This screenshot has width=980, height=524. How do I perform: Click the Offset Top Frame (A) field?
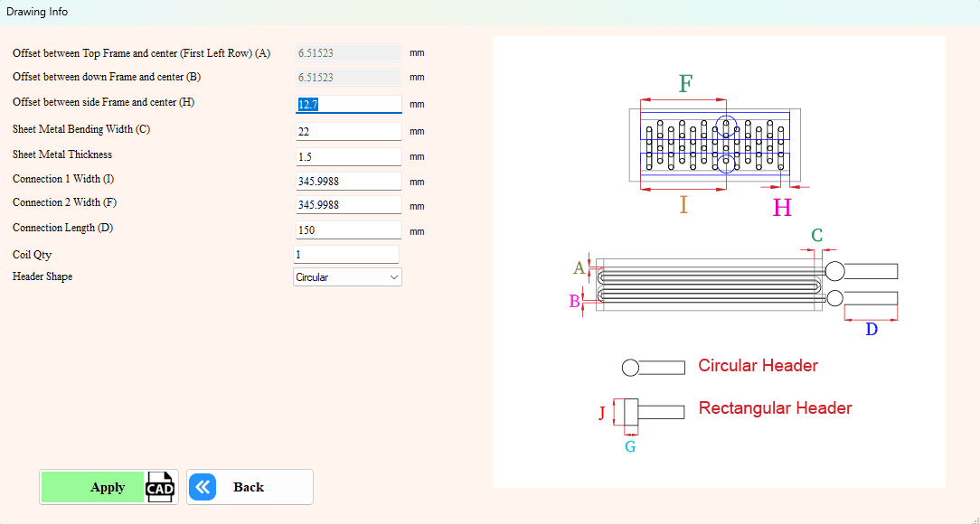pos(349,53)
